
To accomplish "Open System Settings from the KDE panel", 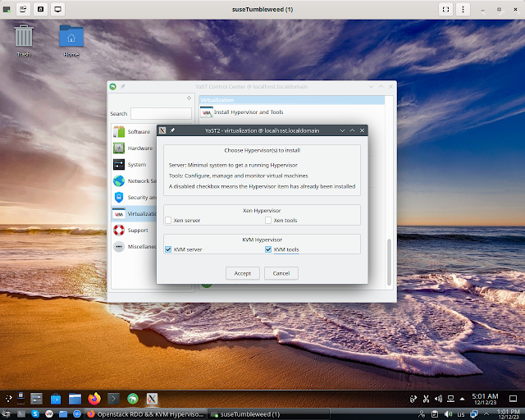I will pyautogui.click(x=36, y=398).
